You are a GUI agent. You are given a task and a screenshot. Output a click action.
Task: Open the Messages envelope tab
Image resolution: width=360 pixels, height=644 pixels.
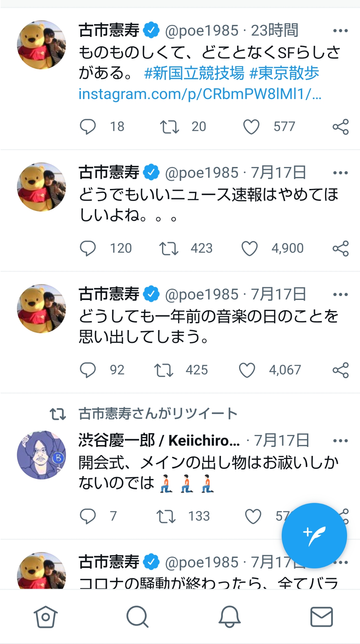321,616
